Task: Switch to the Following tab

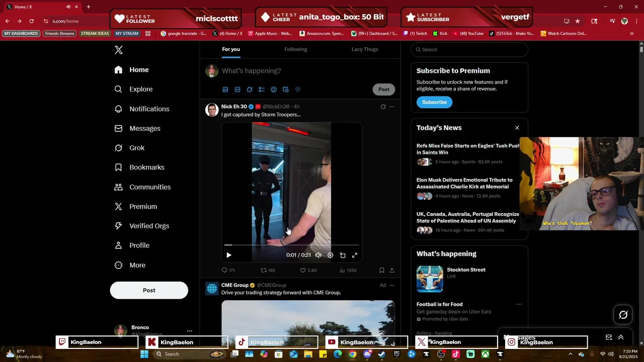Action: pyautogui.click(x=296, y=49)
